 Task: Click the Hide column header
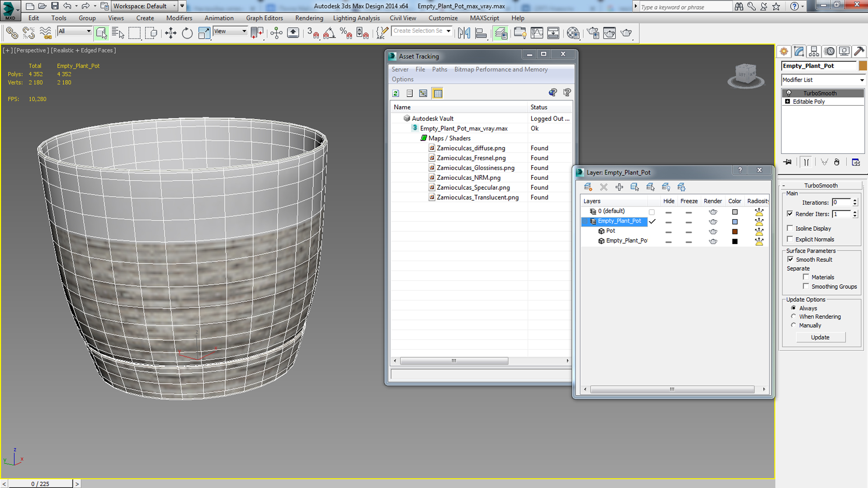tap(669, 201)
